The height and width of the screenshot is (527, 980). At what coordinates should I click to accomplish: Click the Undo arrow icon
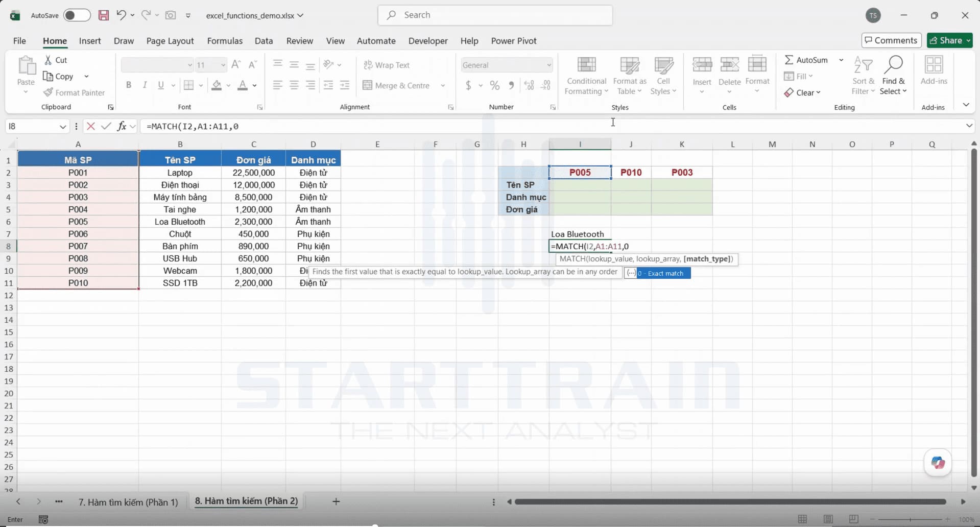pyautogui.click(x=121, y=15)
